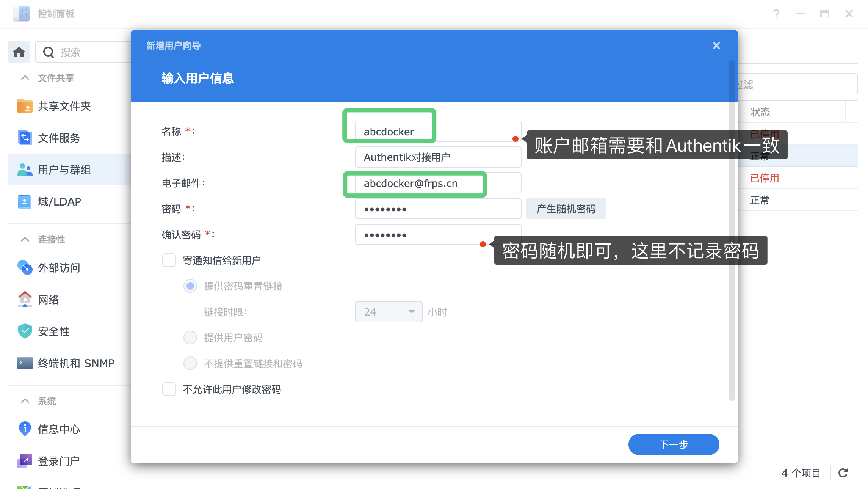Open 用户与群组 panel
Screen dimensions: 868x493
pos(64,170)
